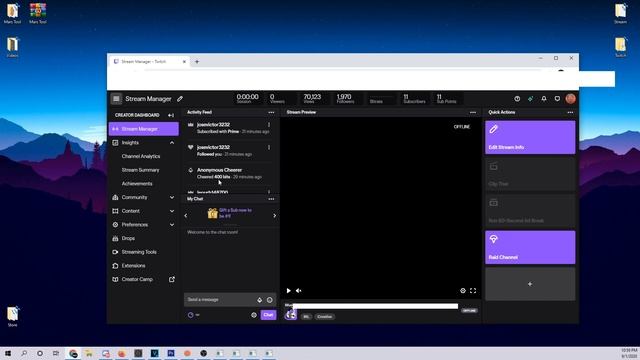This screenshot has height=360, width=640.
Task: Click the Anonymous Cheerer activity entry
Action: pyautogui.click(x=229, y=173)
